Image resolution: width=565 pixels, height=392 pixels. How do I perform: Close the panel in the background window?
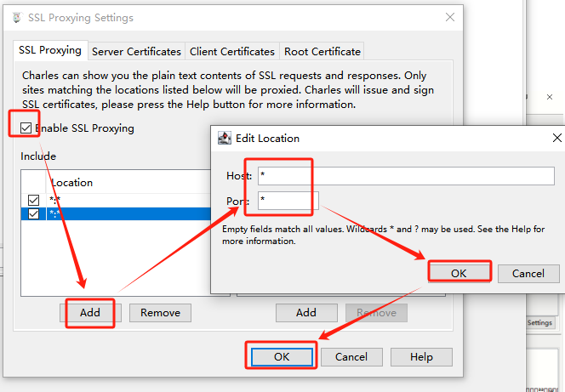point(549,97)
